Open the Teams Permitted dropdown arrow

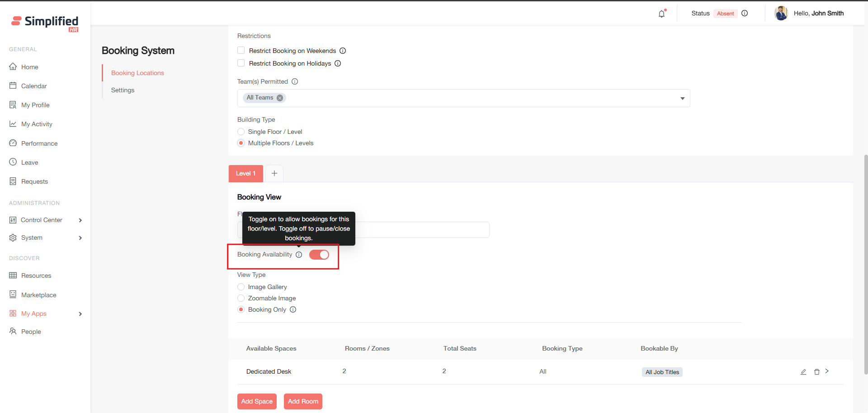682,99
